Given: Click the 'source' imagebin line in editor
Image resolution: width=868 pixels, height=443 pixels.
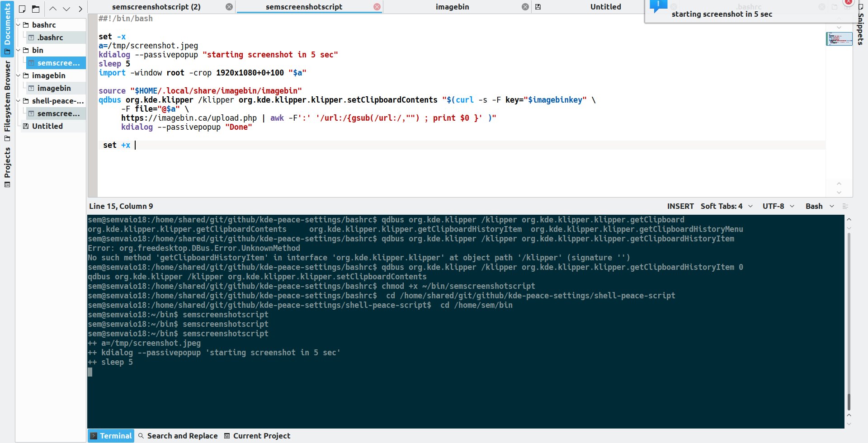Looking at the screenshot, I should pos(200,91).
